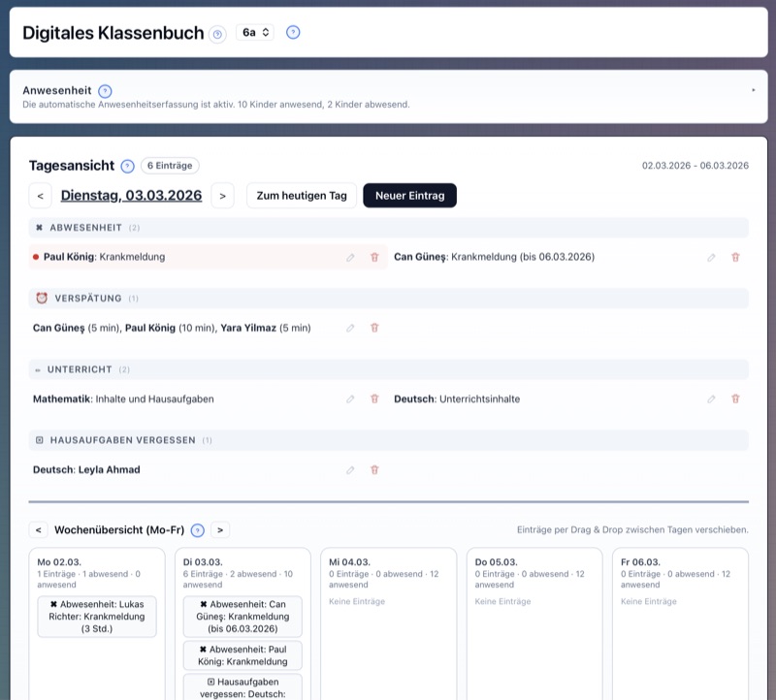Delete Paul König Krankmeldung entry
This screenshot has width=776, height=700.
click(374, 257)
